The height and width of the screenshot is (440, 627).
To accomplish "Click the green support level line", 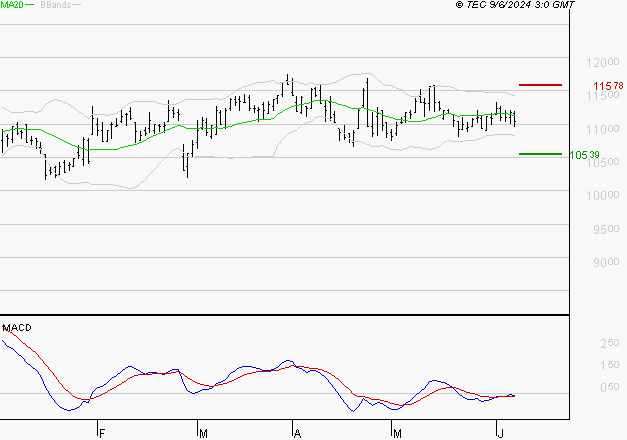I will point(540,154).
